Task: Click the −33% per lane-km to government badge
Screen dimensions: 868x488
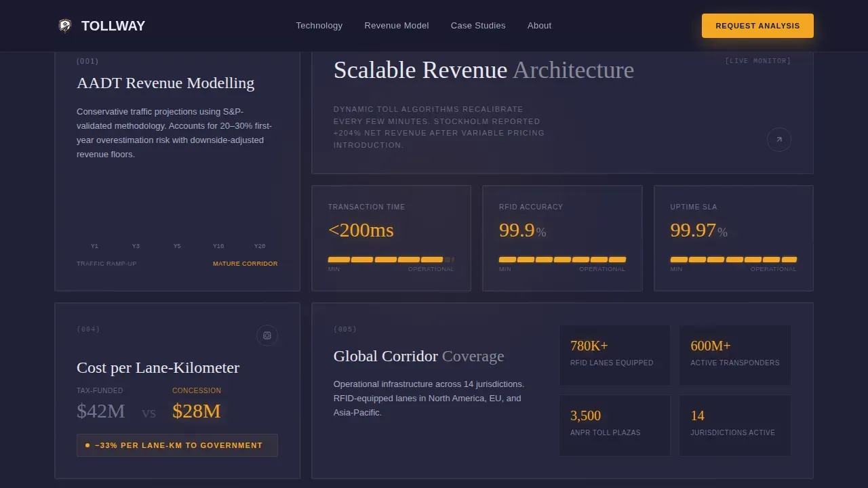Action: (x=177, y=445)
